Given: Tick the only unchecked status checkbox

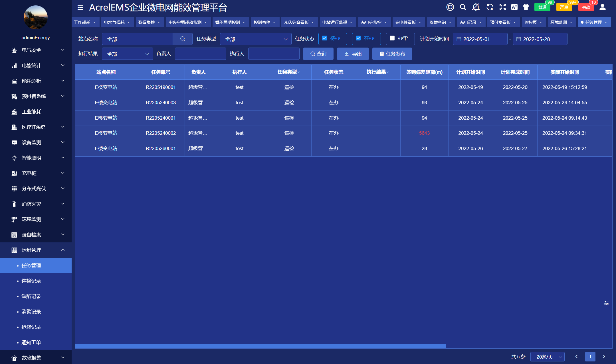Looking at the screenshot, I should click(x=392, y=38).
